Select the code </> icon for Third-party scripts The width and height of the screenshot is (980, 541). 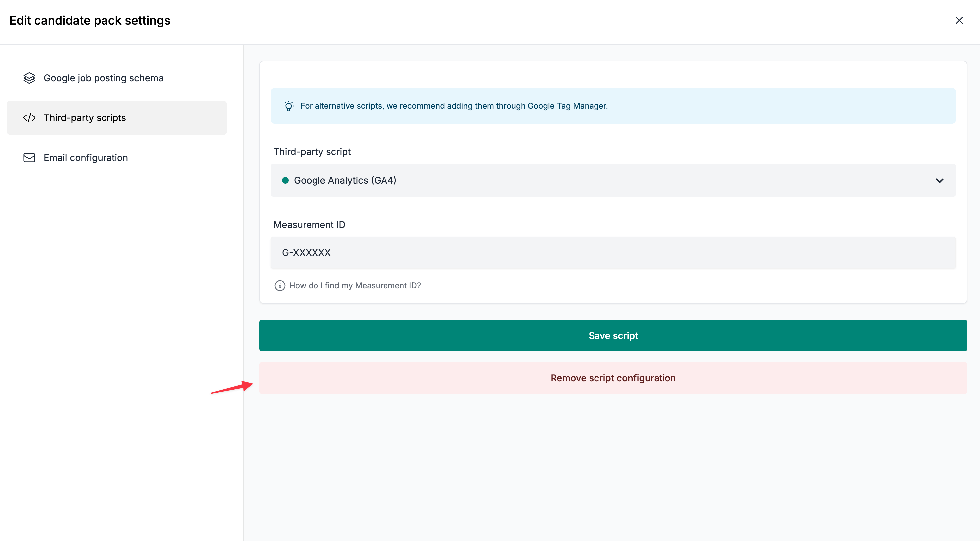pyautogui.click(x=29, y=117)
